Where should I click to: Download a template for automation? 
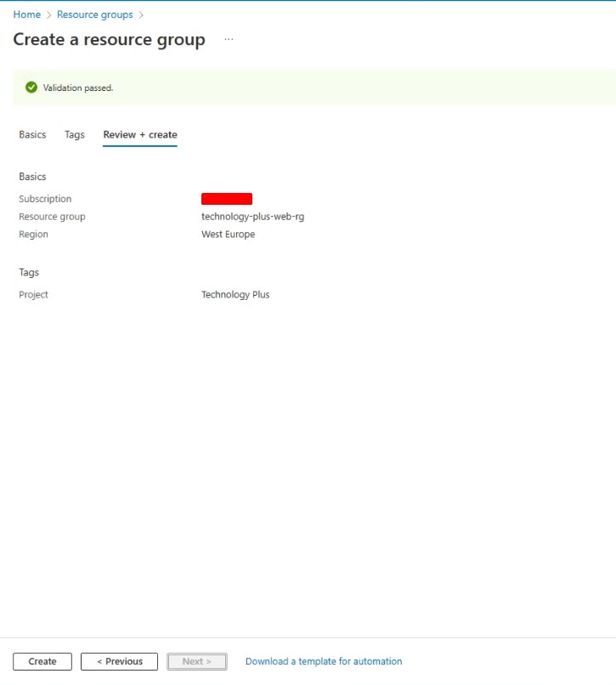[324, 661]
